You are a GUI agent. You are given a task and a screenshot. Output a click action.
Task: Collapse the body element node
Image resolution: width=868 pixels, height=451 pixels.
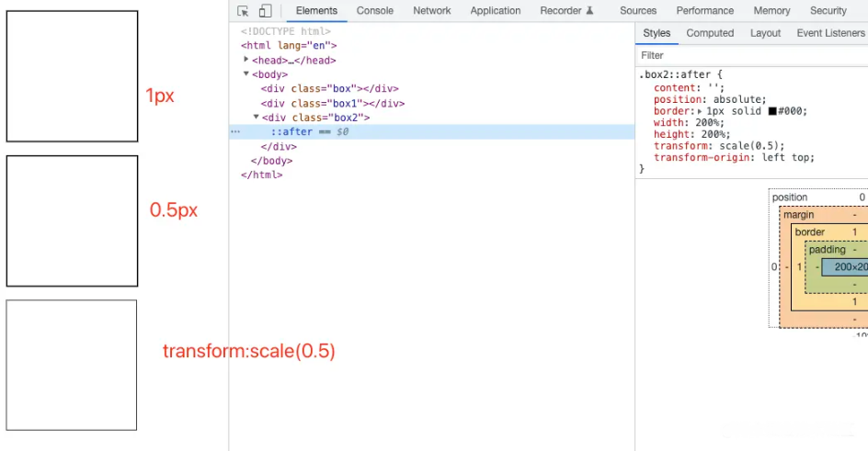click(246, 74)
